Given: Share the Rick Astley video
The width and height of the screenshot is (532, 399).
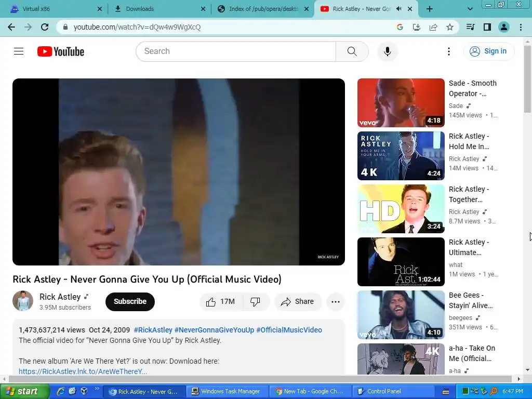Looking at the screenshot, I should click(298, 302).
